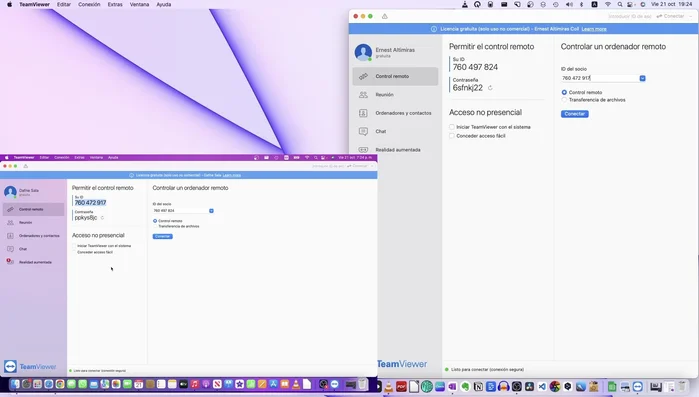699x397 pixels.
Task: Open the volume control in the menu bar
Action: coord(569,4)
